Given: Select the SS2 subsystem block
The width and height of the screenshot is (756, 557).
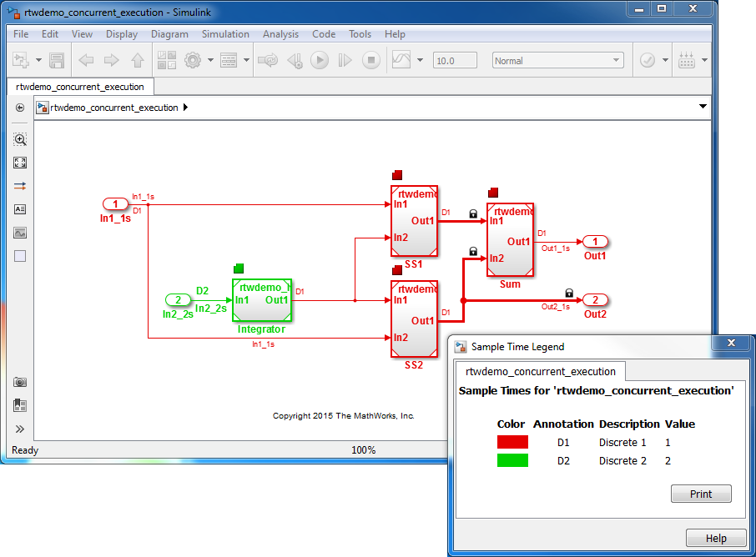Looking at the screenshot, I should pyautogui.click(x=414, y=319).
